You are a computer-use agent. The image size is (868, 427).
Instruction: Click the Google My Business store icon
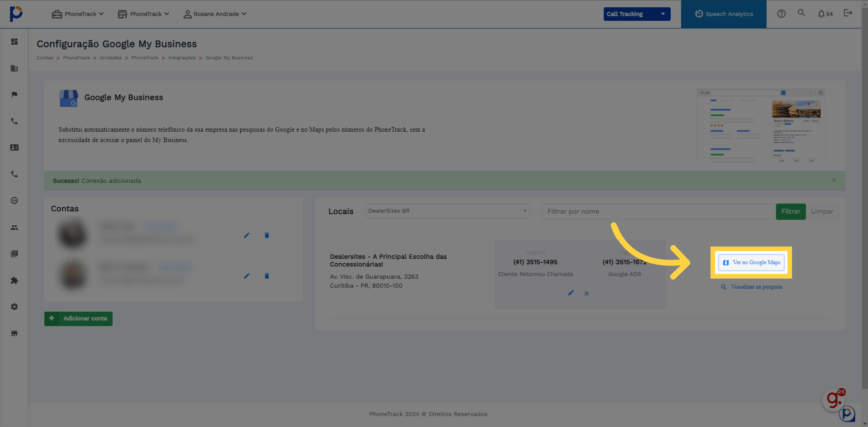[68, 98]
